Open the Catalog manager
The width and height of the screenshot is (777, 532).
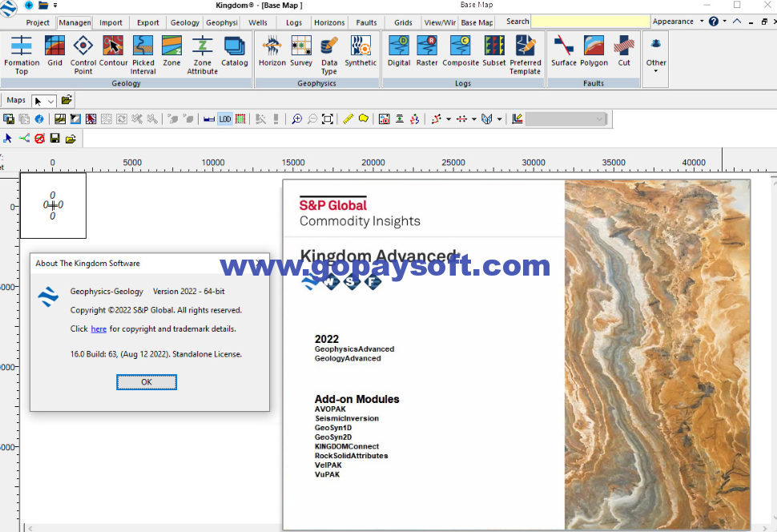[235, 51]
